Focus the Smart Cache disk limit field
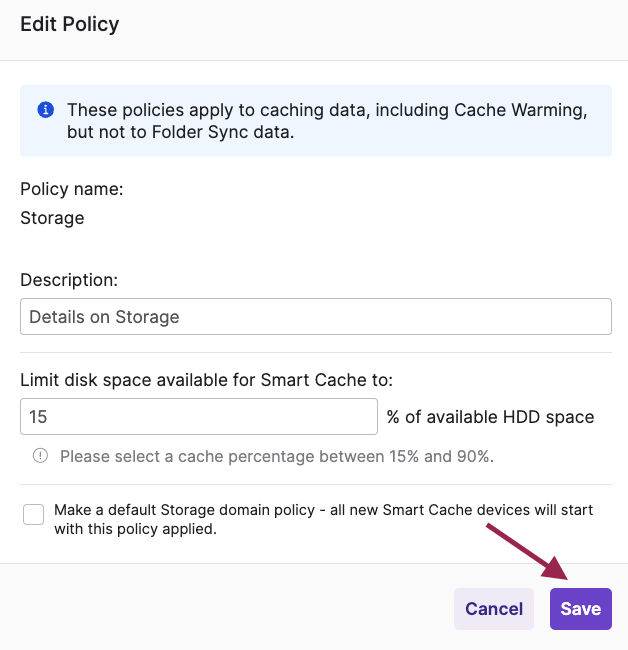The width and height of the screenshot is (628, 650). [x=198, y=417]
